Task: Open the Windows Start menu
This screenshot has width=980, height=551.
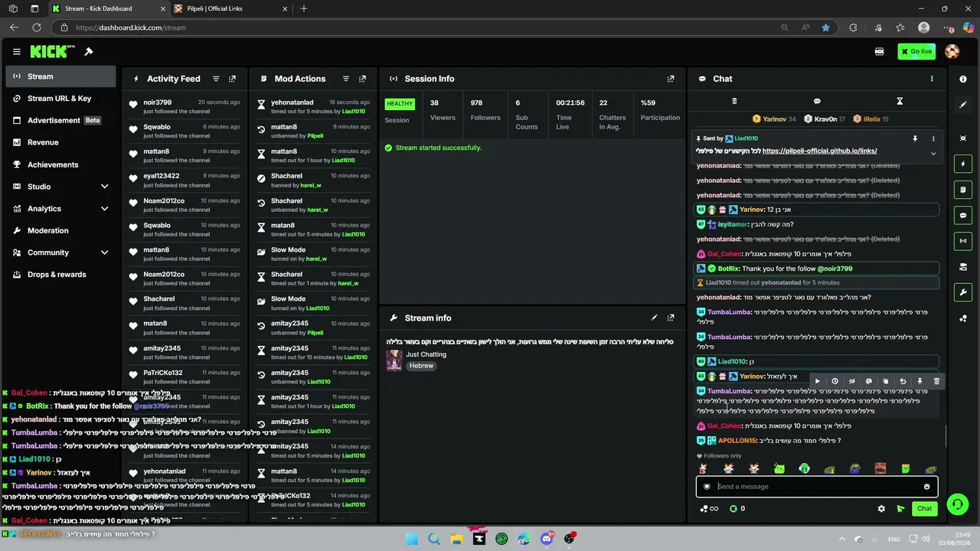Action: click(412, 539)
